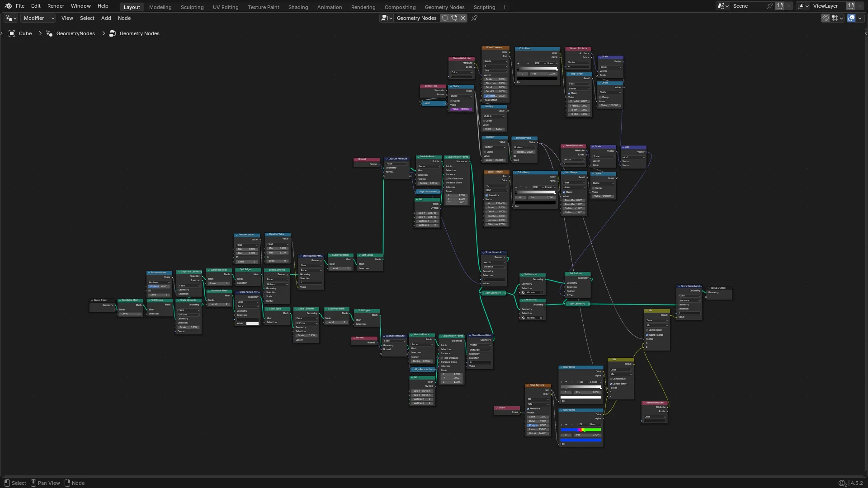Click the Blender logo menu icon
This screenshot has width=868, height=488.
[8, 6]
